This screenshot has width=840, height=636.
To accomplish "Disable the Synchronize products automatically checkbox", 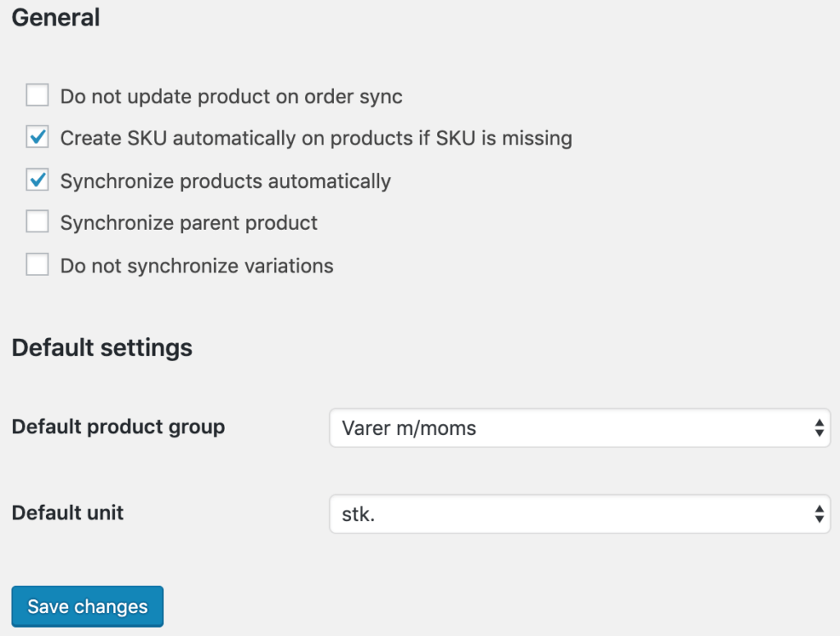I will tap(38, 180).
